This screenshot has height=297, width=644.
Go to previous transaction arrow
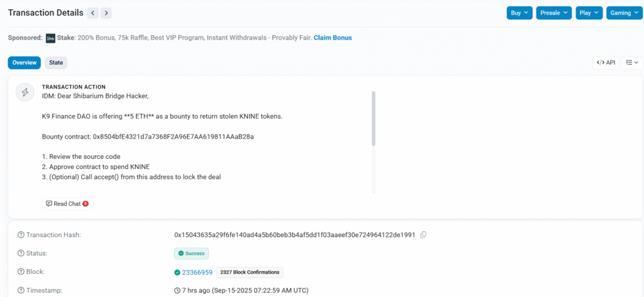tap(93, 13)
